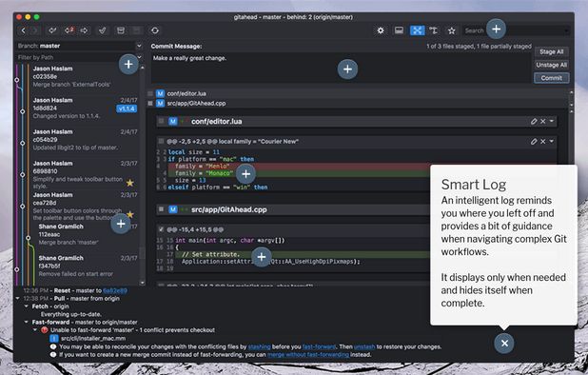Click the Stash toolbar icon
Image resolution: width=588 pixels, height=375 pixels.
point(121,30)
